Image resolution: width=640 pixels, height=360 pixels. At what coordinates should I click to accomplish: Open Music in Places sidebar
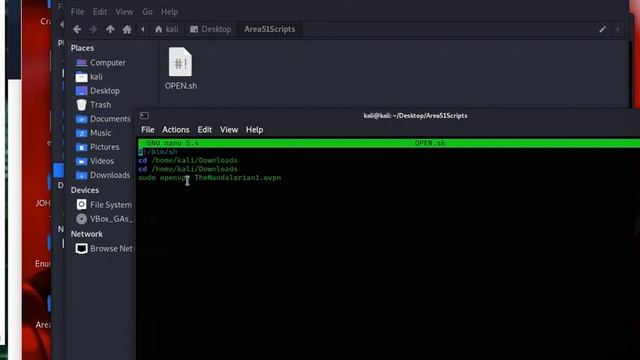pos(93,133)
